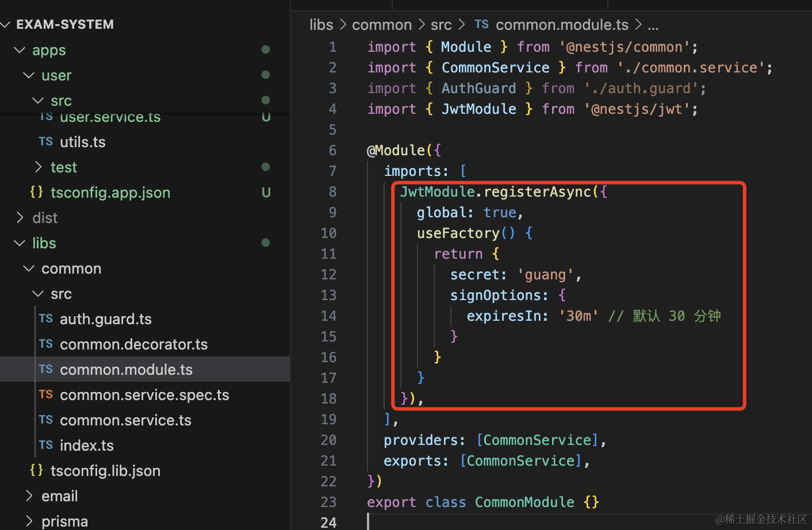Expand the prisma folder
The height and width of the screenshot is (530, 812).
pyautogui.click(x=29, y=521)
